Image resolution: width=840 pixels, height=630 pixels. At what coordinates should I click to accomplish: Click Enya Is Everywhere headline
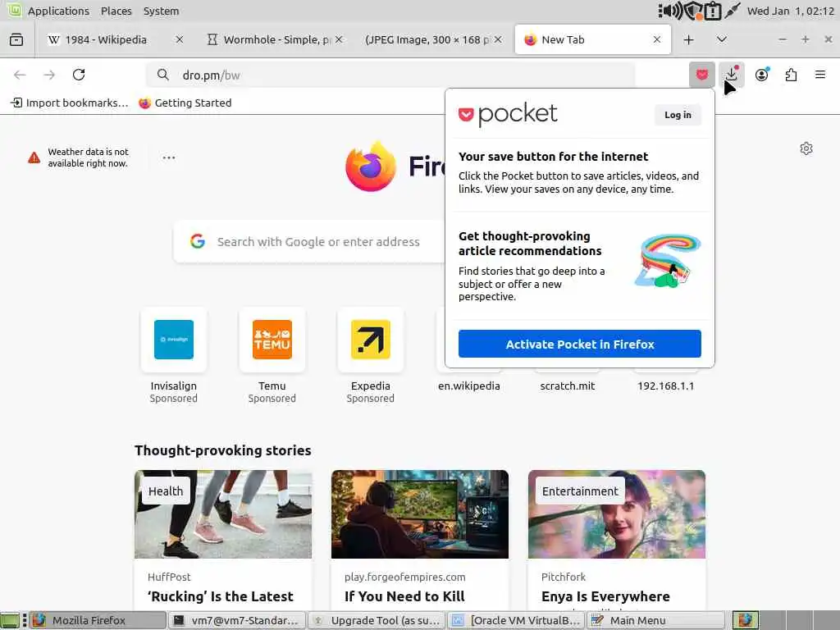(x=605, y=596)
